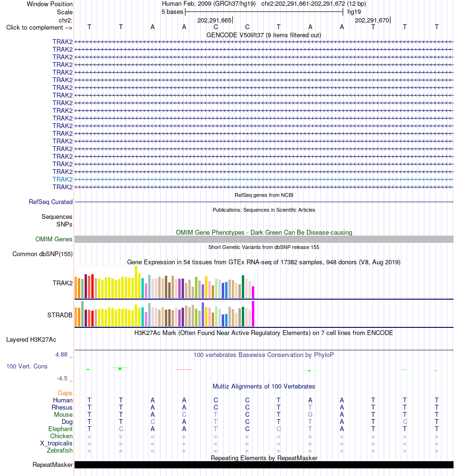Click the RepeatMasker track label

pos(53,465)
